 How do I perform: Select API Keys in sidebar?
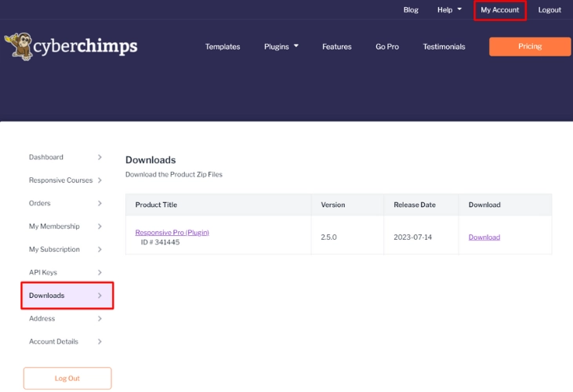(43, 272)
